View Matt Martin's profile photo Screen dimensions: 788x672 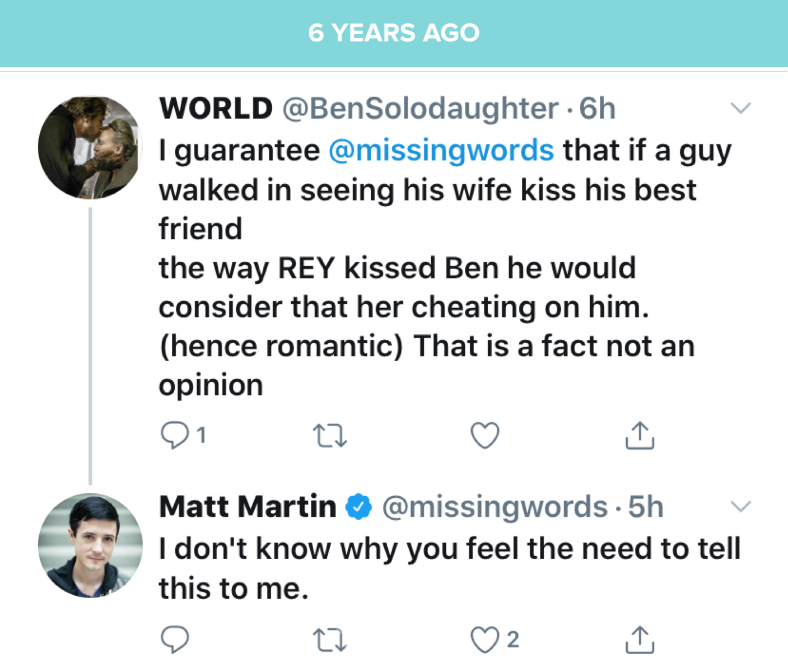point(90,545)
